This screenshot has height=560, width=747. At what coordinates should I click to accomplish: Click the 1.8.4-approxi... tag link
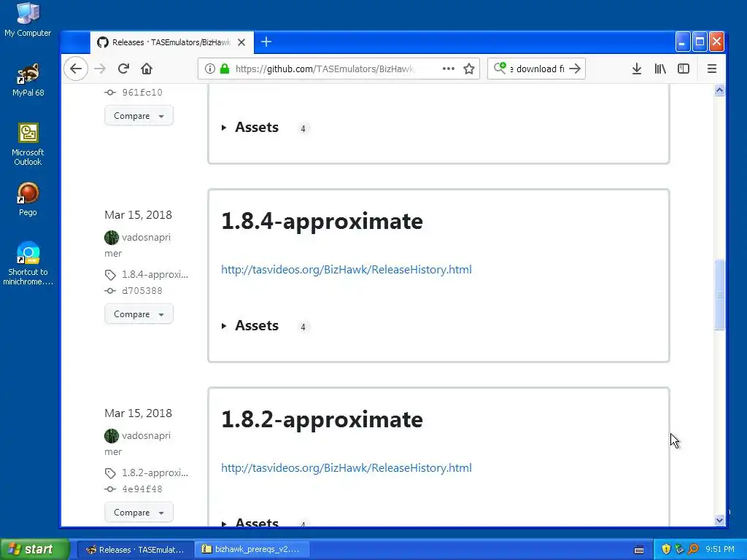[155, 274]
